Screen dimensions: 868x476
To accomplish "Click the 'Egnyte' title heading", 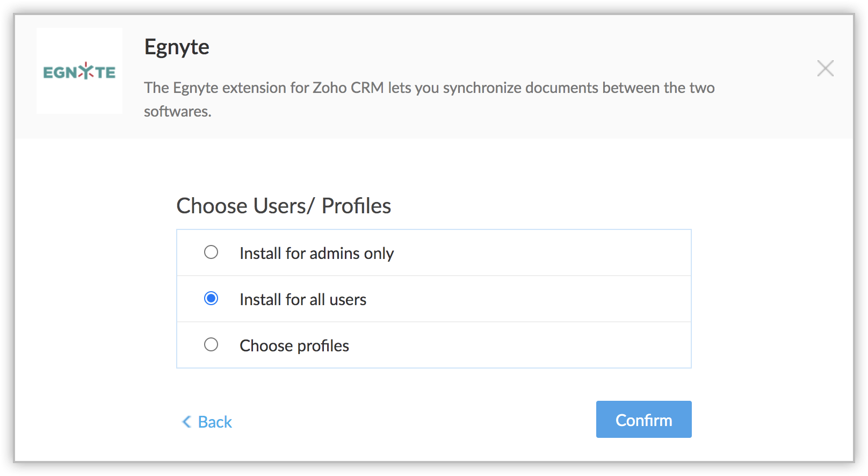I will [x=177, y=47].
